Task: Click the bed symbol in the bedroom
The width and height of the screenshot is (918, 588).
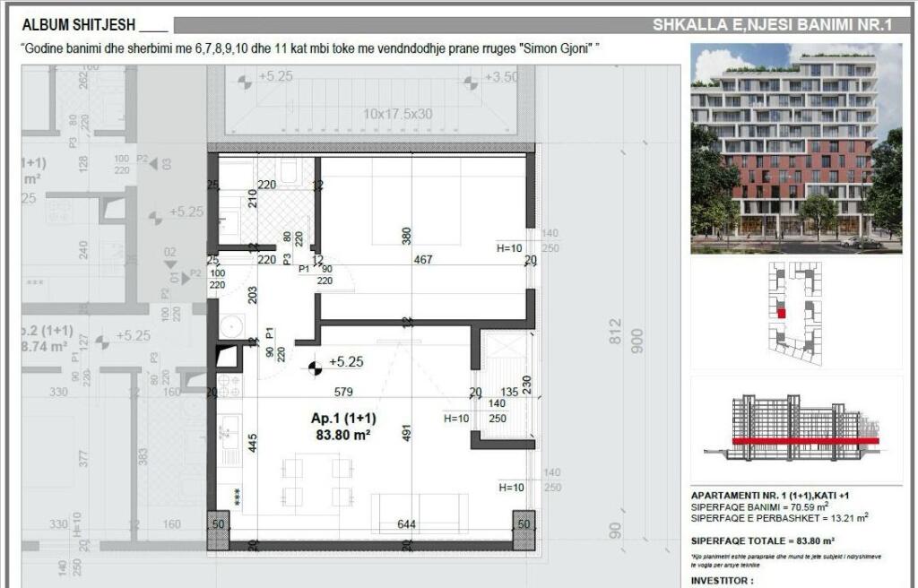Action: [418, 202]
